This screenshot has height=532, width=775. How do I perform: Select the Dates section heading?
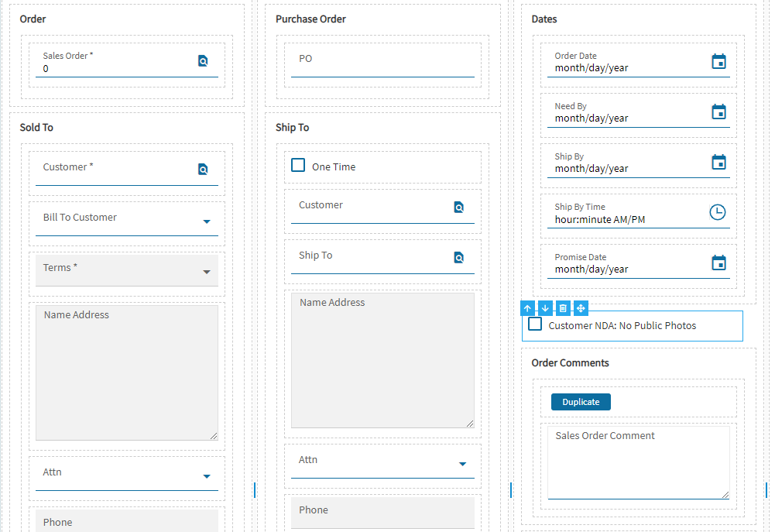click(x=544, y=19)
